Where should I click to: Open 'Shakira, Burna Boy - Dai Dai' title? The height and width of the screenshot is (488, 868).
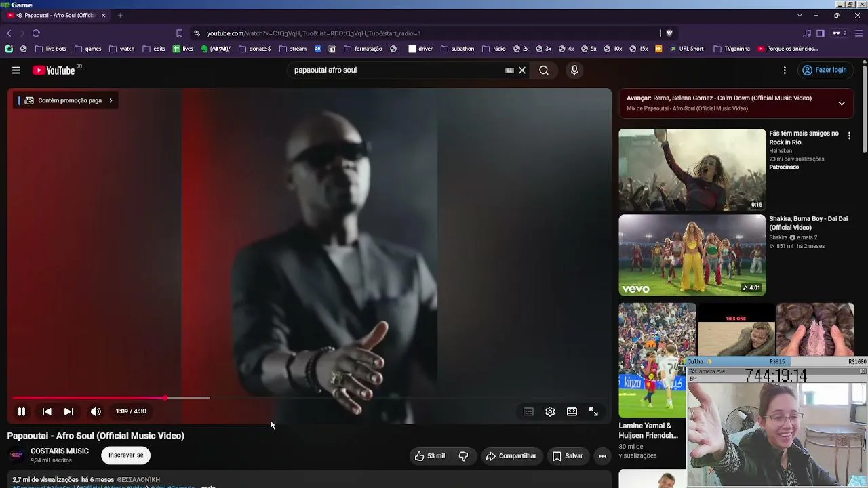(808, 223)
